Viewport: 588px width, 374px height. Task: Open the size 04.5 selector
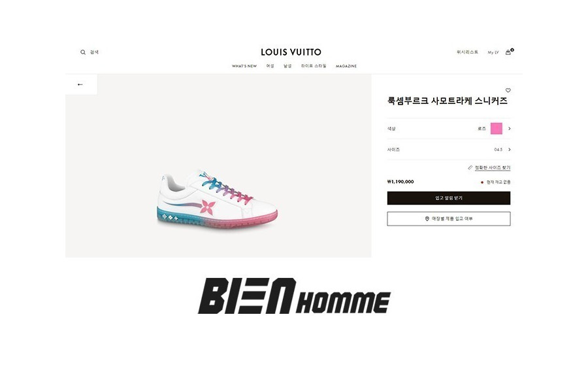[x=449, y=150]
